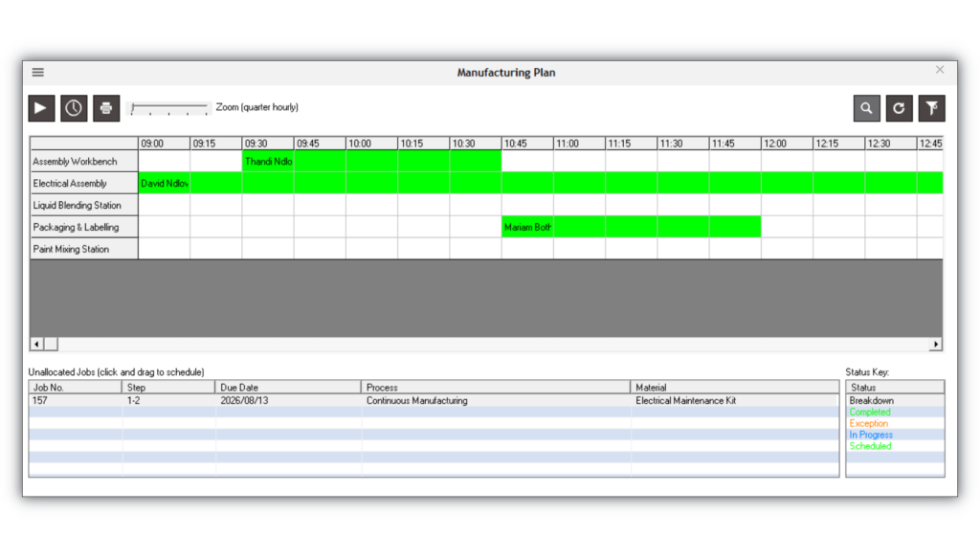Select the David Ndlov job bar

point(541,183)
